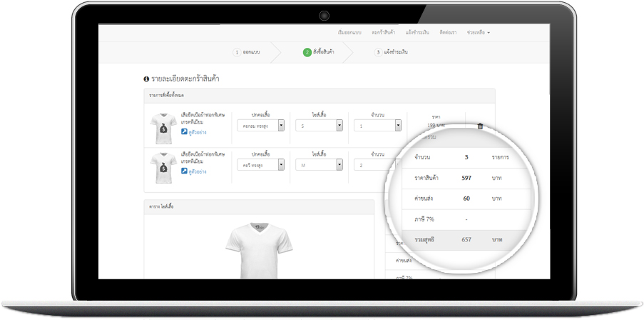Select step 2 สั่งซื้อสินค้า
The height and width of the screenshot is (320, 644).
click(318, 52)
